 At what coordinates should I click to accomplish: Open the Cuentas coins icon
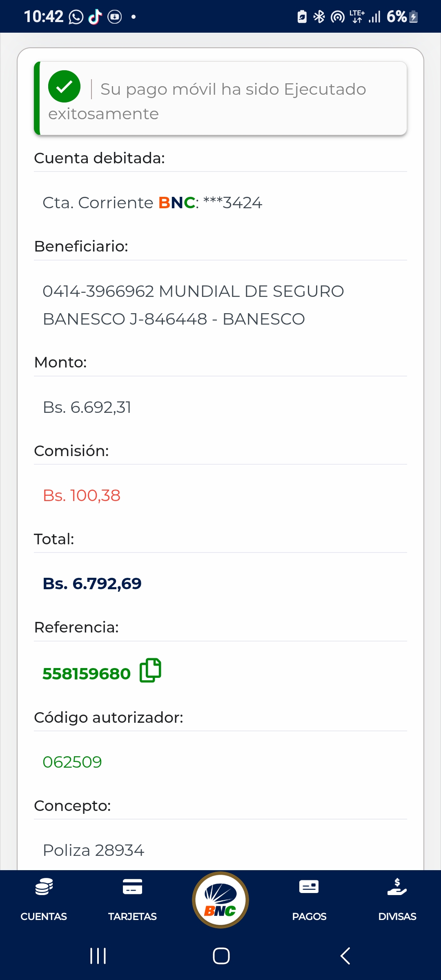[44, 887]
